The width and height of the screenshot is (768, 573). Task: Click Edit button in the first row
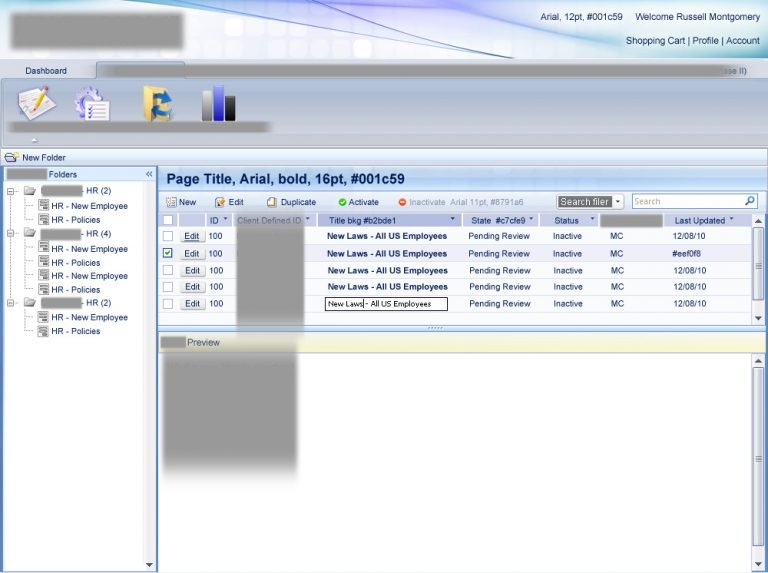(192, 237)
